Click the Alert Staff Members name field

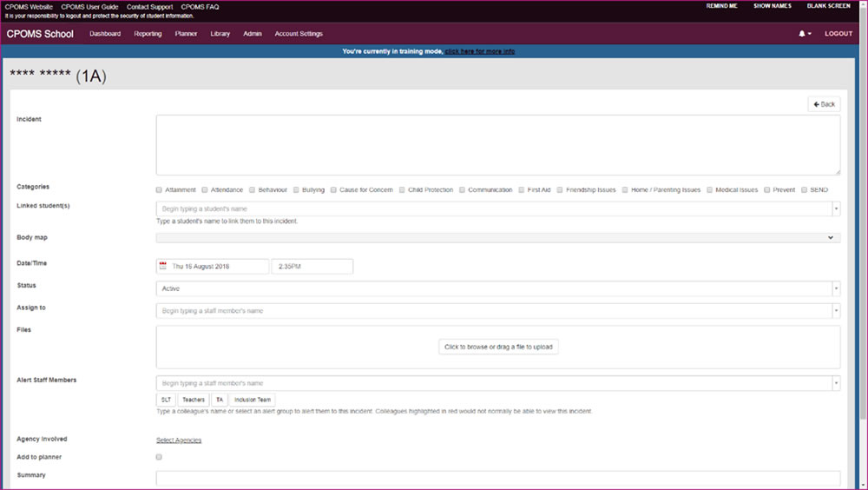[x=494, y=383]
